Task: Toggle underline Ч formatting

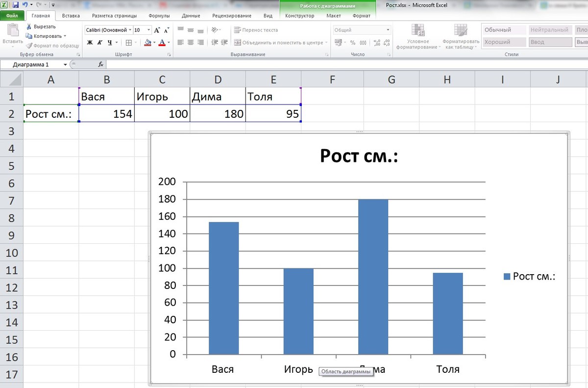Action: pos(110,43)
